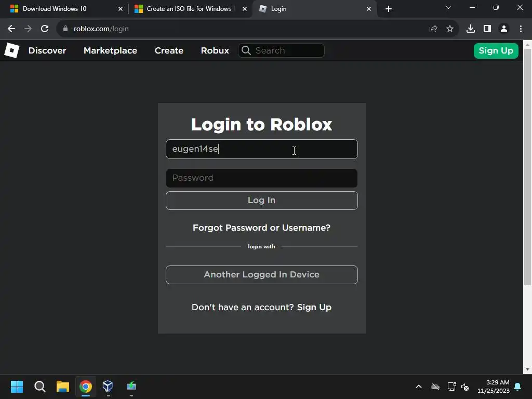532x399 pixels.
Task: Open the monitor app icon in taskbar
Action: tap(131, 386)
